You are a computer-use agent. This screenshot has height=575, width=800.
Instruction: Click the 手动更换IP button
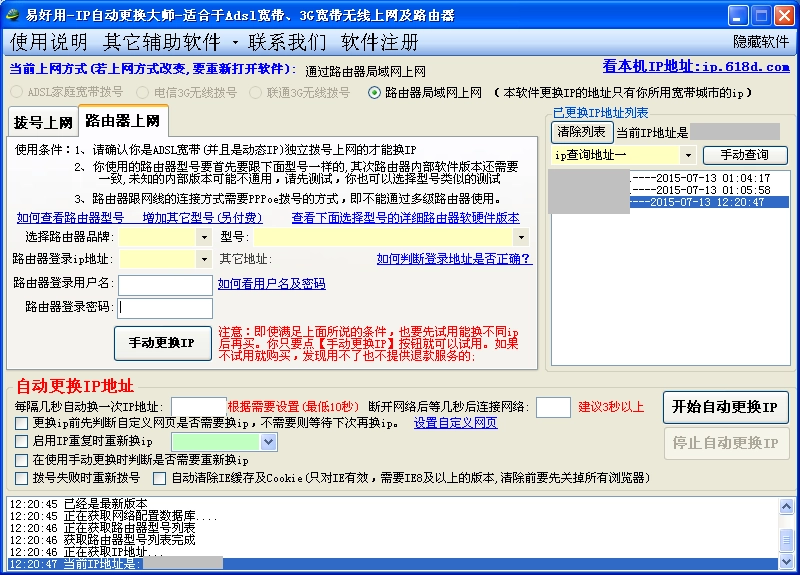coord(163,343)
